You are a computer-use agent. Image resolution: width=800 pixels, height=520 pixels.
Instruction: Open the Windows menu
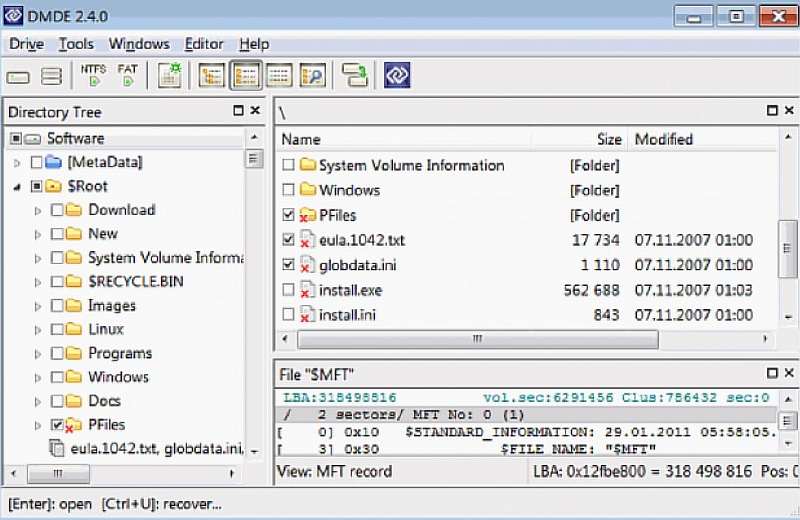(x=139, y=44)
